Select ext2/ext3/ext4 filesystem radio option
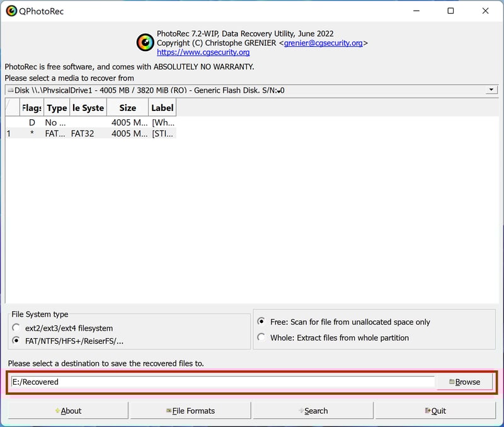504x427 pixels. click(16, 328)
